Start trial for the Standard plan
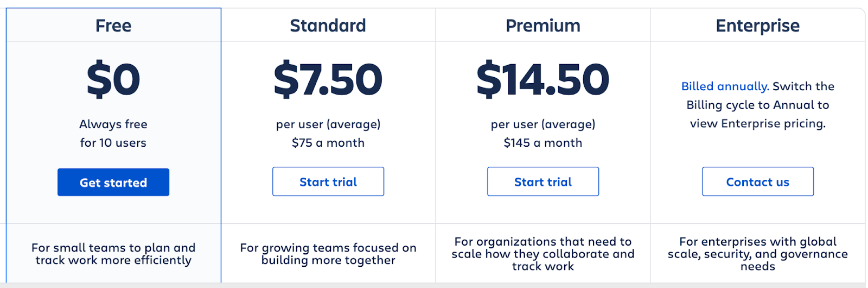868x288 pixels. (328, 181)
